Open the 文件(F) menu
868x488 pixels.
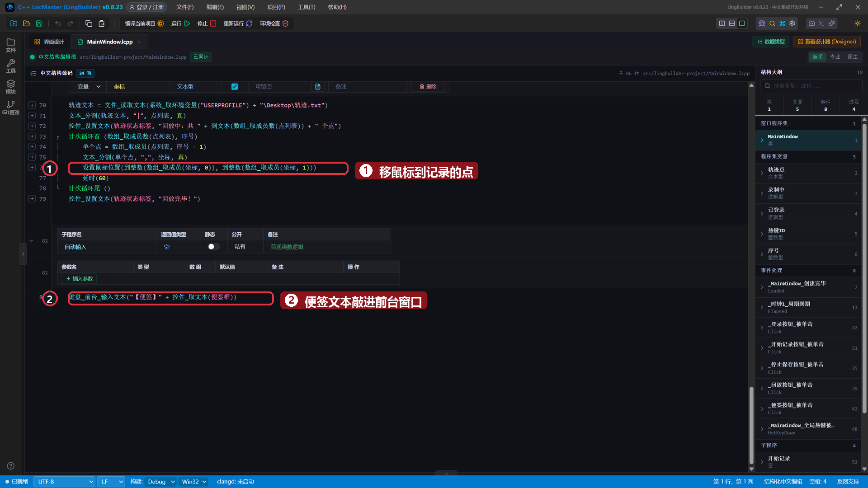[x=185, y=7]
